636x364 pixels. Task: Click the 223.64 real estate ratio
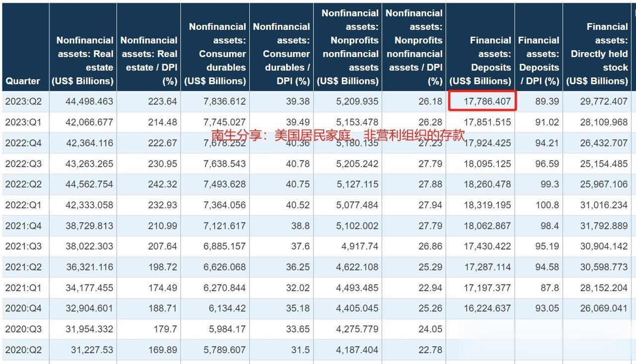162,101
